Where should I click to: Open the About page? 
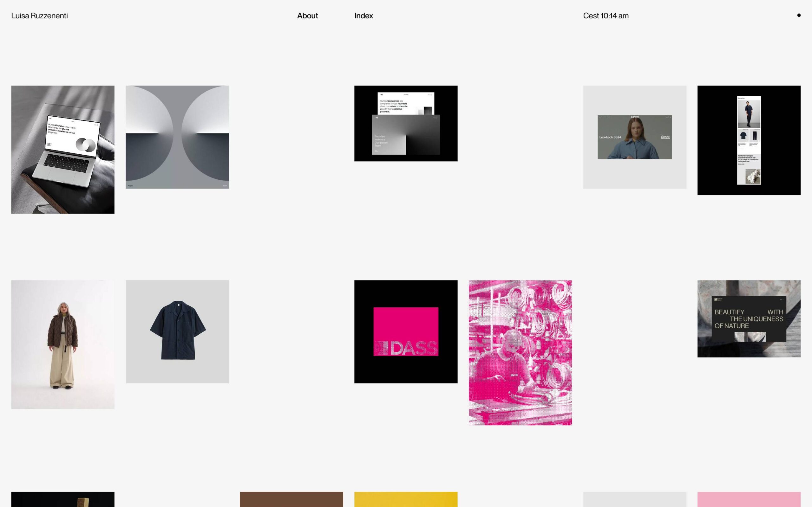pos(307,16)
